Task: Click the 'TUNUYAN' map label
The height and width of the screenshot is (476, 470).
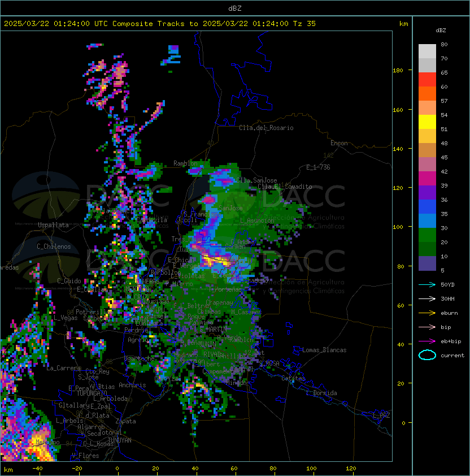Action: point(120,440)
